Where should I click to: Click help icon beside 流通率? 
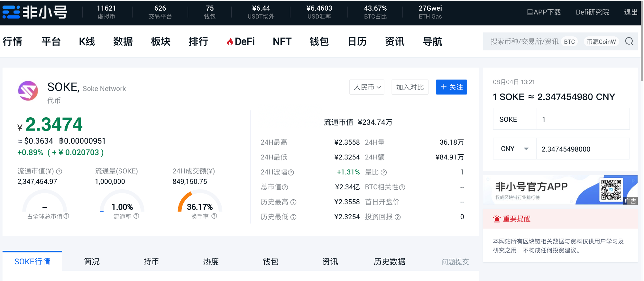[x=136, y=216]
